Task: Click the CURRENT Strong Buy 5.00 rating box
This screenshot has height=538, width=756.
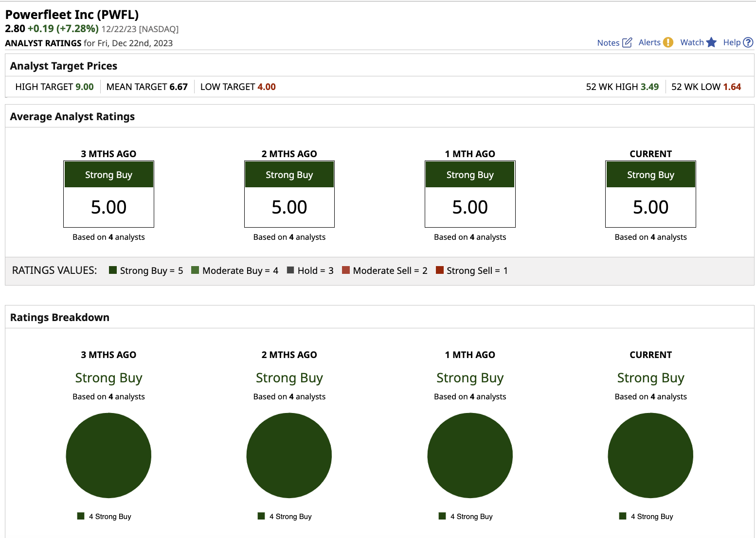Action: pos(650,194)
